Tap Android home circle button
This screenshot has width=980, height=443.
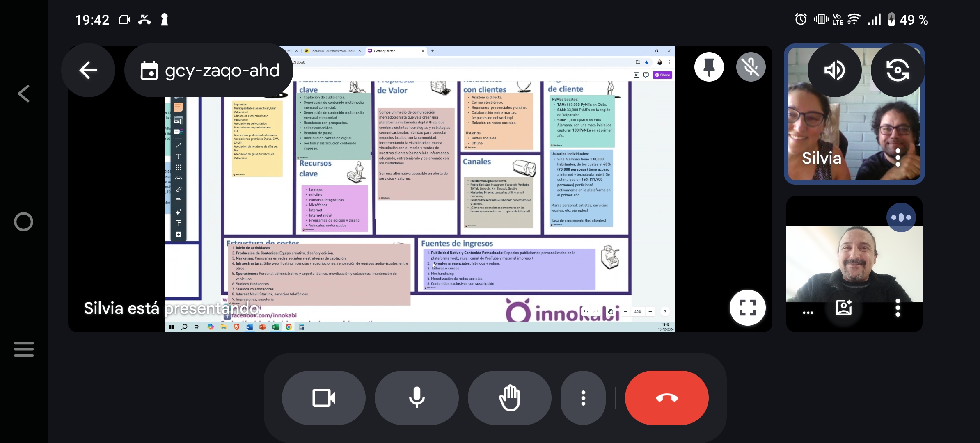point(23,222)
